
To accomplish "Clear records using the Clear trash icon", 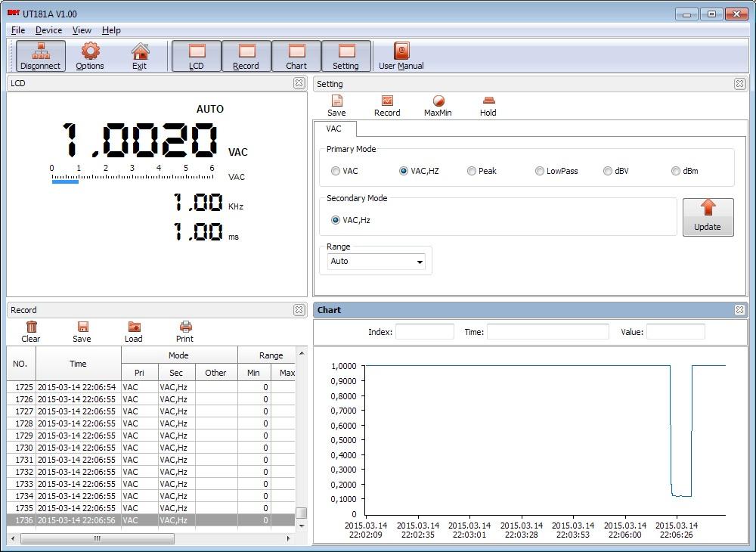I will coord(30,330).
